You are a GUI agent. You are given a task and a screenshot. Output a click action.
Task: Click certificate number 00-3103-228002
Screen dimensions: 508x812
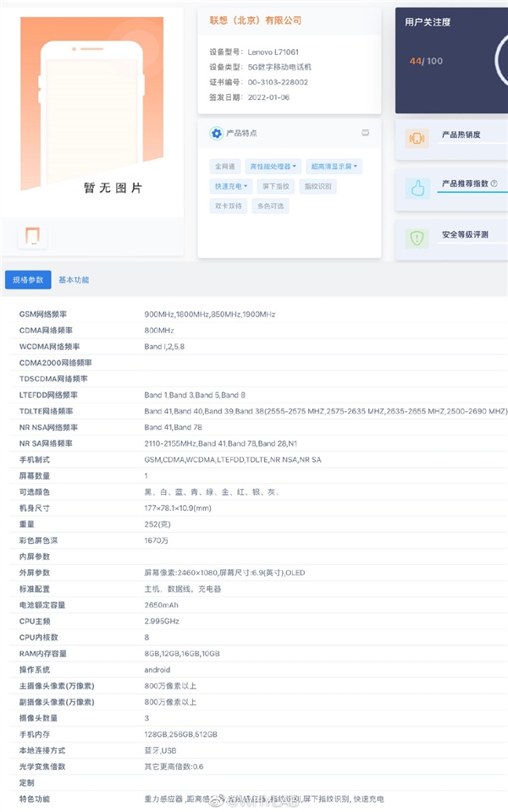click(278, 82)
